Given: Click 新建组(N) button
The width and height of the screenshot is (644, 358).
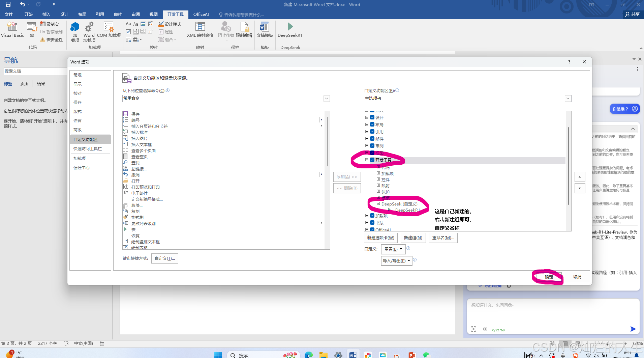Looking at the screenshot, I should 413,238.
